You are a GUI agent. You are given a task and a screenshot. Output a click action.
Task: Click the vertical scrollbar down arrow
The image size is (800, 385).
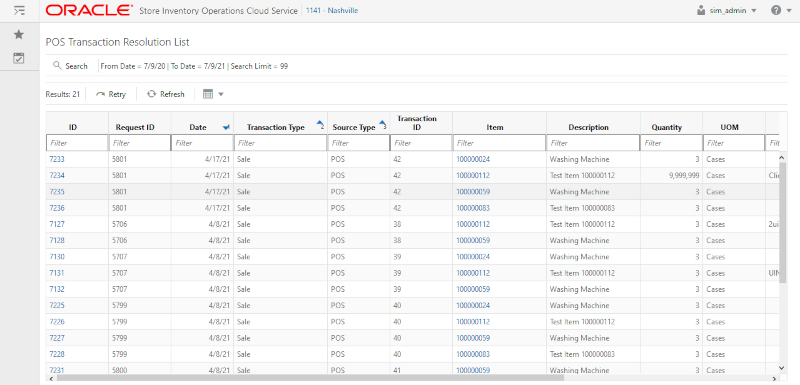(783, 367)
